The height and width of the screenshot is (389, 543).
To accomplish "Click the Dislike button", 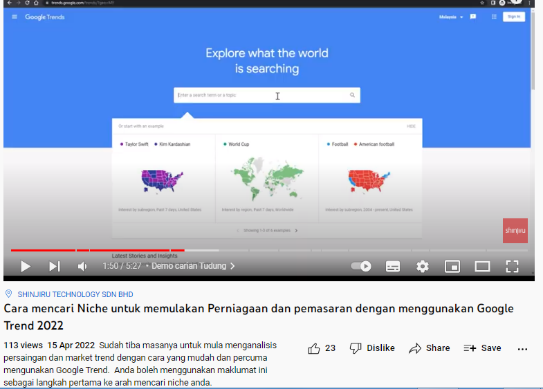I will (372, 348).
